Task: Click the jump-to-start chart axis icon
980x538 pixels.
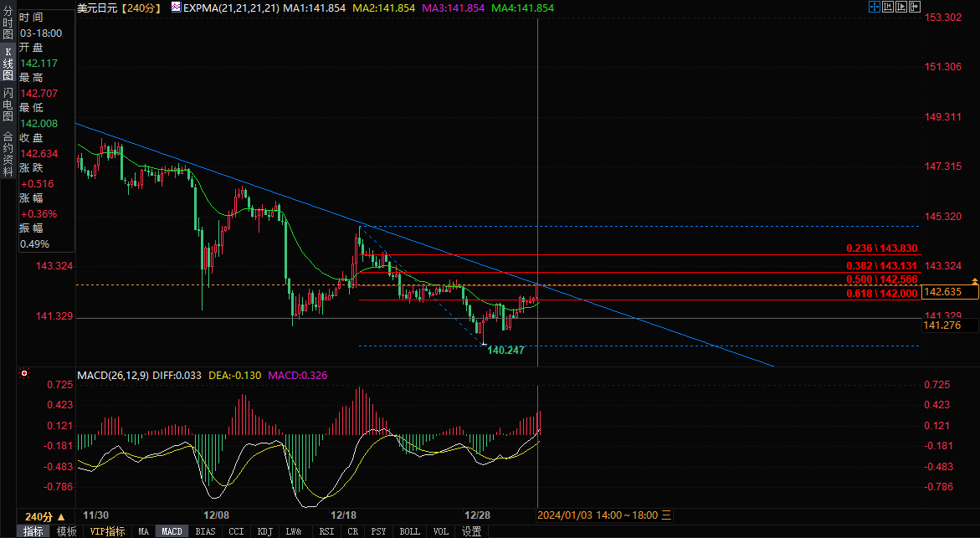Action: tap(887, 7)
